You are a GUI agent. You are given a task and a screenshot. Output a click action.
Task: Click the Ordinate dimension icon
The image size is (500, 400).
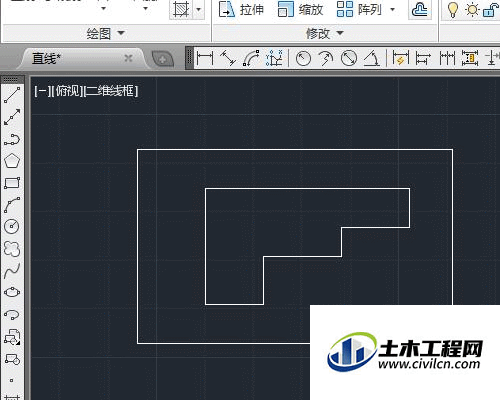pos(274,58)
